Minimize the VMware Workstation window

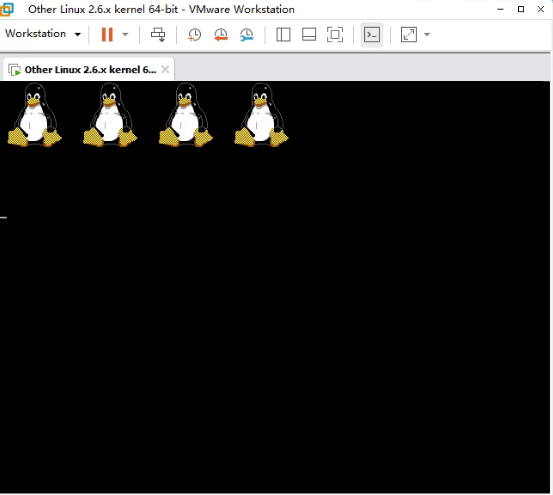(500, 9)
